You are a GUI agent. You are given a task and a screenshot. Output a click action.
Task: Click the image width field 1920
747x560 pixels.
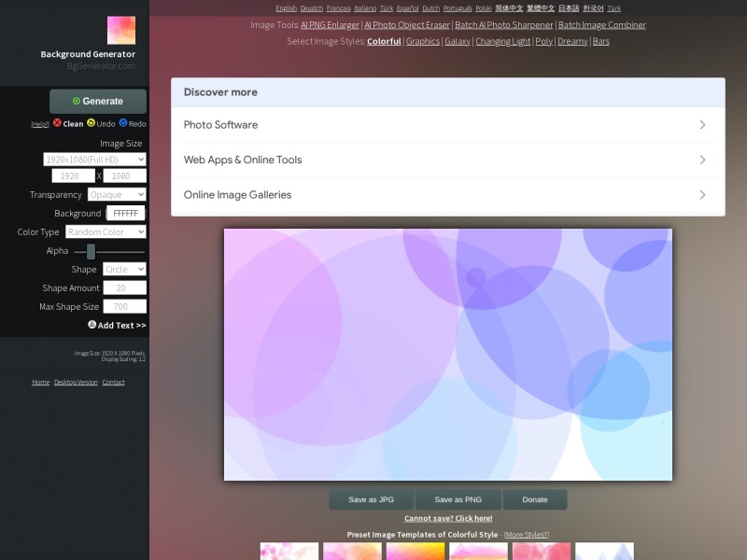(x=74, y=175)
